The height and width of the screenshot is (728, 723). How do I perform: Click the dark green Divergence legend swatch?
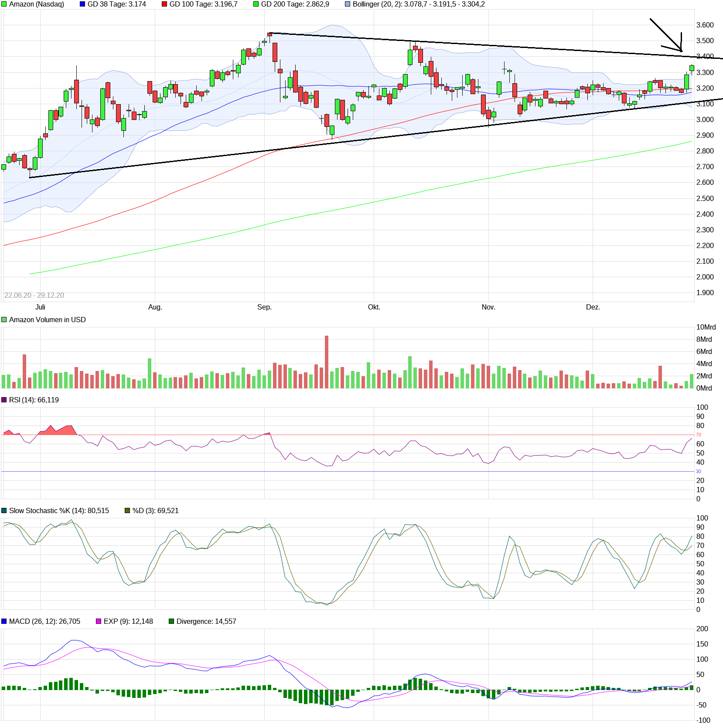coord(171,622)
